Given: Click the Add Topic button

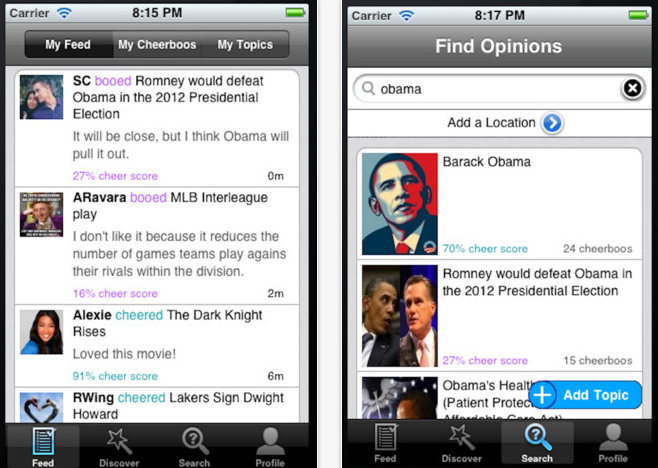Looking at the screenshot, I should [585, 395].
